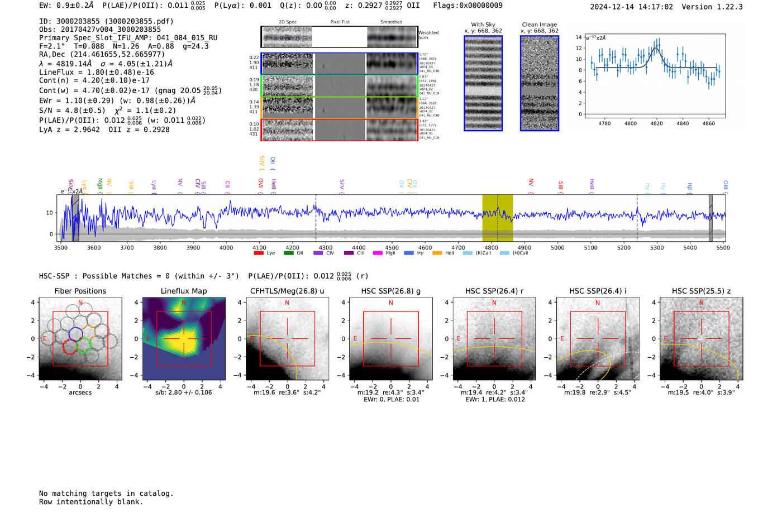Viewport: 782px width, 532px height.
Task: Click the red dashed fiber circle
Action: pyautogui.click(x=70, y=346)
